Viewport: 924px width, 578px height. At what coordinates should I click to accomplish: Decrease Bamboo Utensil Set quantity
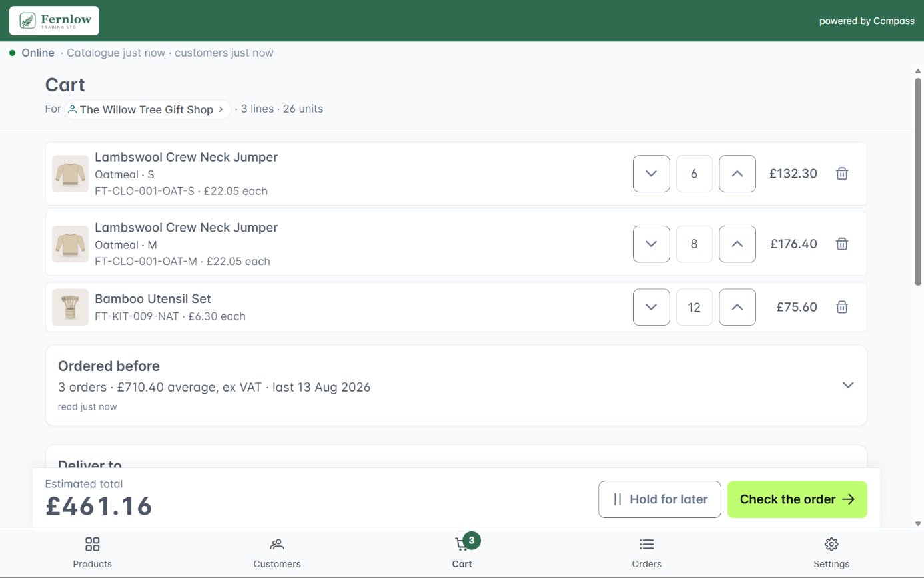[x=652, y=307]
